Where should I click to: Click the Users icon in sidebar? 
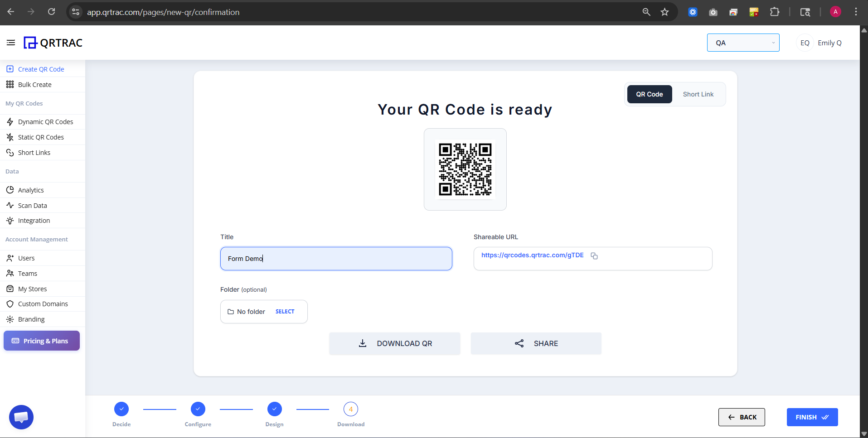coord(10,258)
